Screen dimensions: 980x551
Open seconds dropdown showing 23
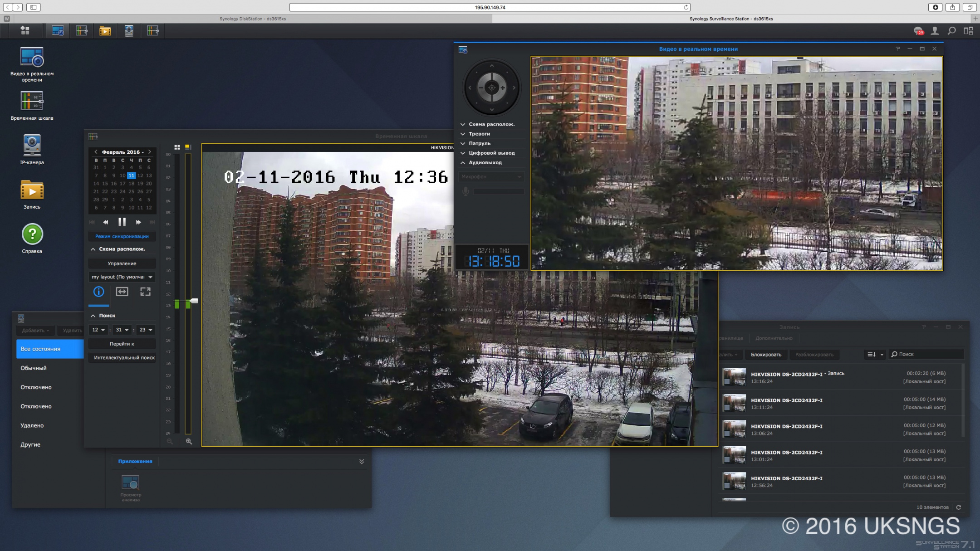(146, 330)
